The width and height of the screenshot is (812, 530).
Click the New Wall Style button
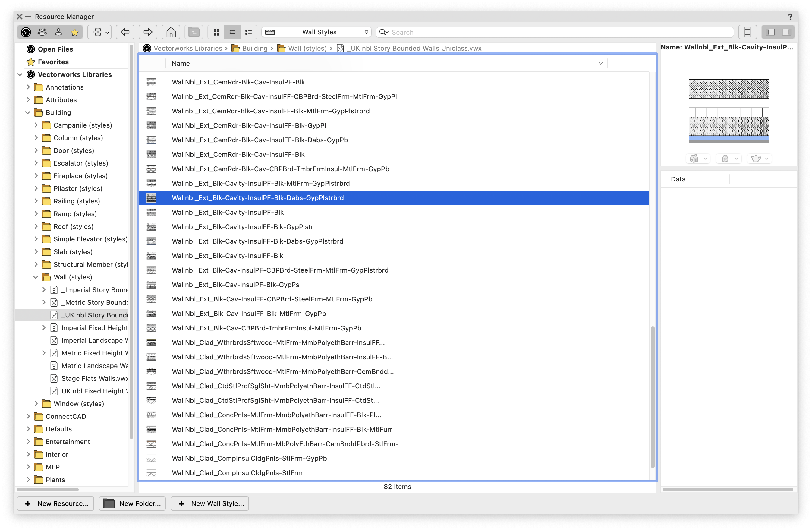[x=210, y=503]
